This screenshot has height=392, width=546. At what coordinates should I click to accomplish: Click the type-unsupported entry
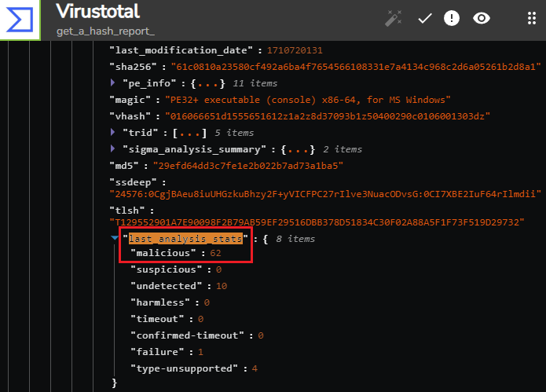pyautogui.click(x=194, y=368)
